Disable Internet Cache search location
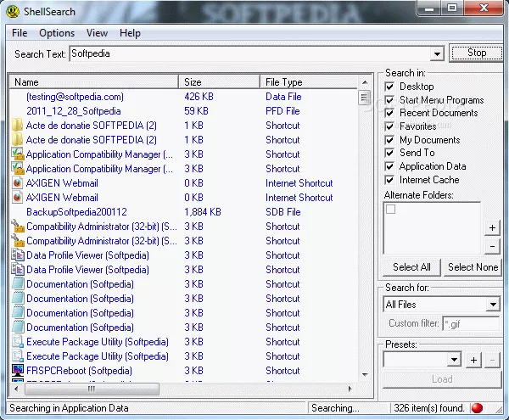509x420 pixels. pyautogui.click(x=389, y=180)
